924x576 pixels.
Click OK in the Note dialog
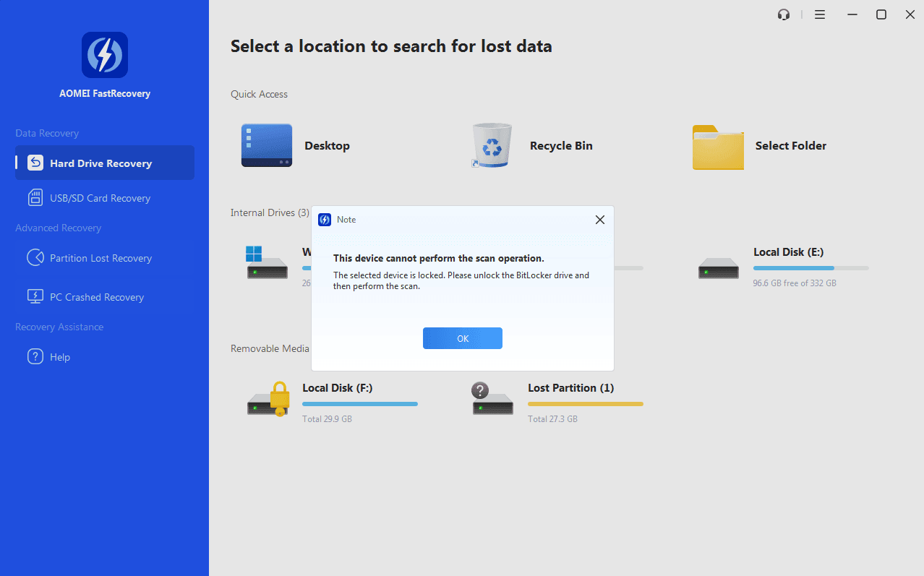(463, 338)
